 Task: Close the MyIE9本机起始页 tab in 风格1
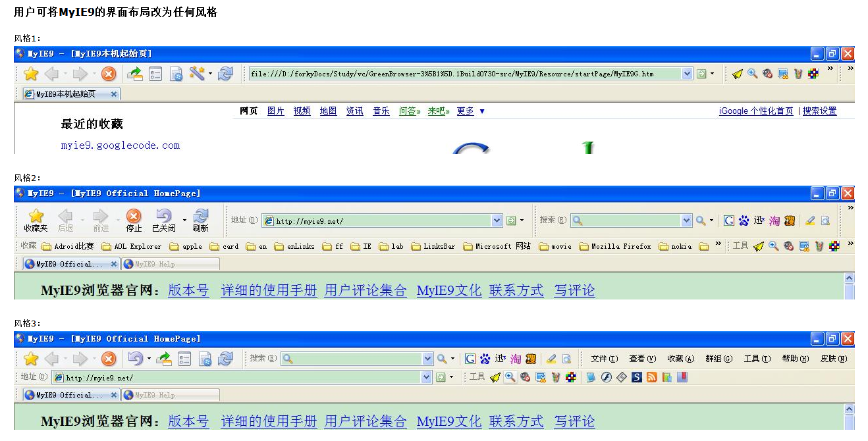coord(114,94)
